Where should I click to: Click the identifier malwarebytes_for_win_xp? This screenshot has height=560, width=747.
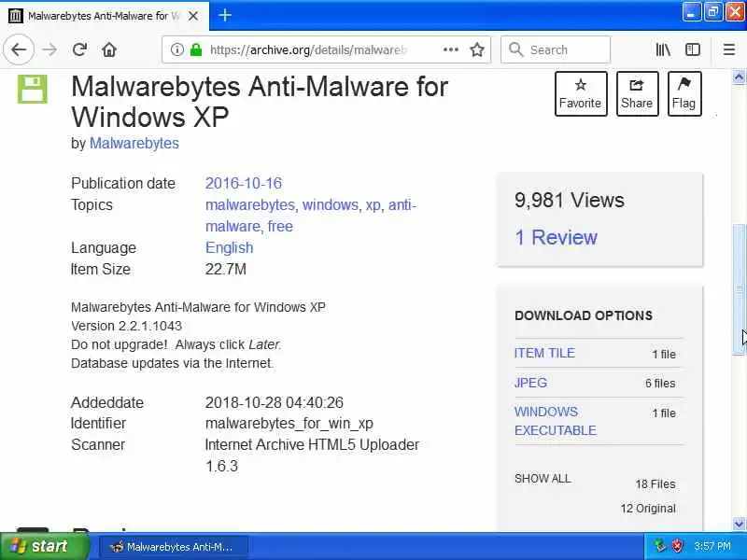pos(289,424)
